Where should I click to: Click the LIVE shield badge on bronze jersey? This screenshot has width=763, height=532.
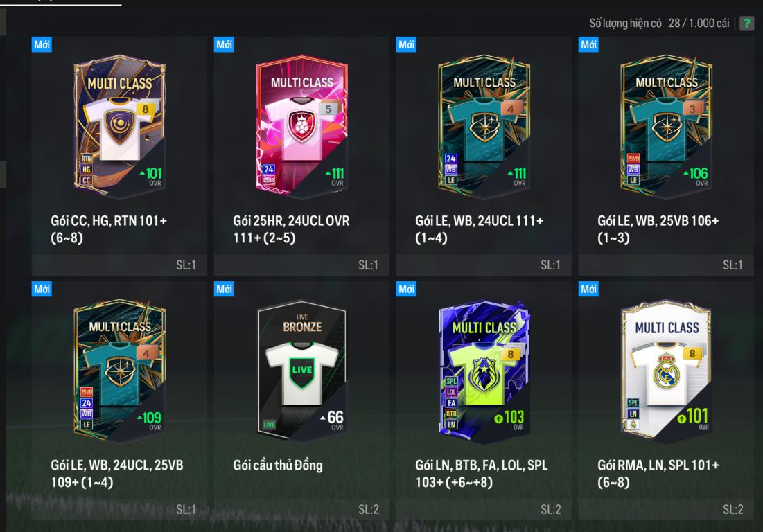tap(301, 371)
